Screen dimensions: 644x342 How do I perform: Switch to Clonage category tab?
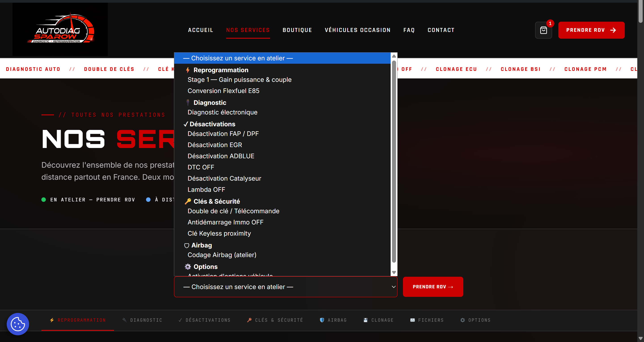coord(378,320)
